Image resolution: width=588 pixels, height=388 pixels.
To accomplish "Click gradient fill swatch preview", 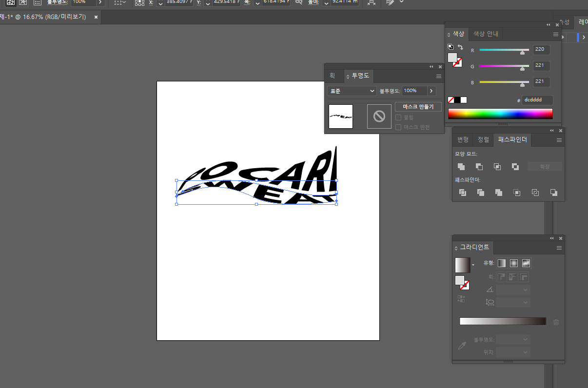I will coord(462,265).
